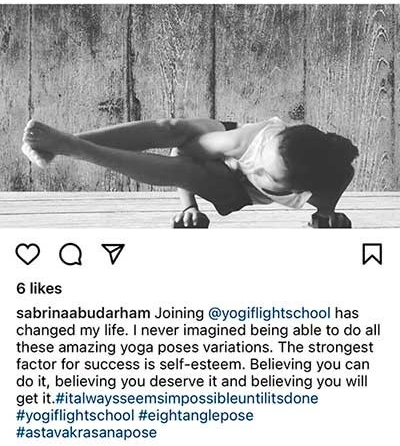Open #eightanglepose hashtag

tap(196, 416)
